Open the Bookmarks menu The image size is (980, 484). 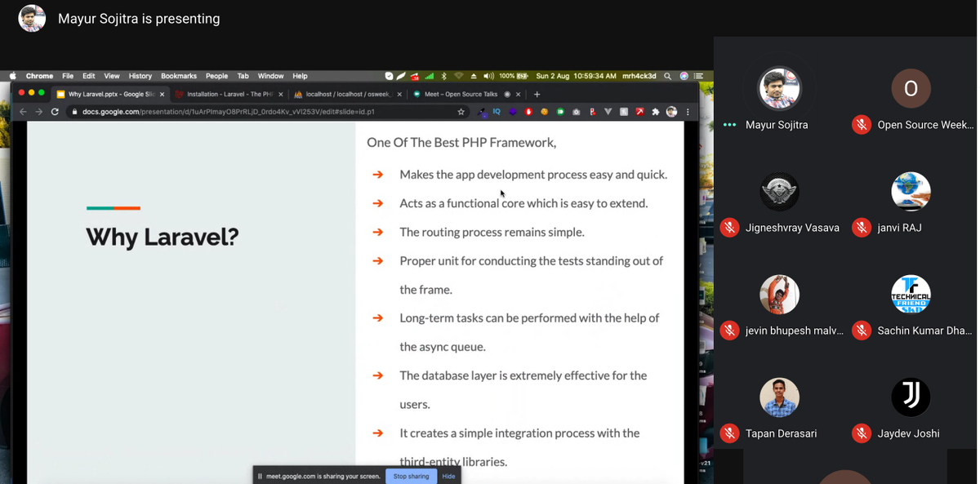(179, 76)
